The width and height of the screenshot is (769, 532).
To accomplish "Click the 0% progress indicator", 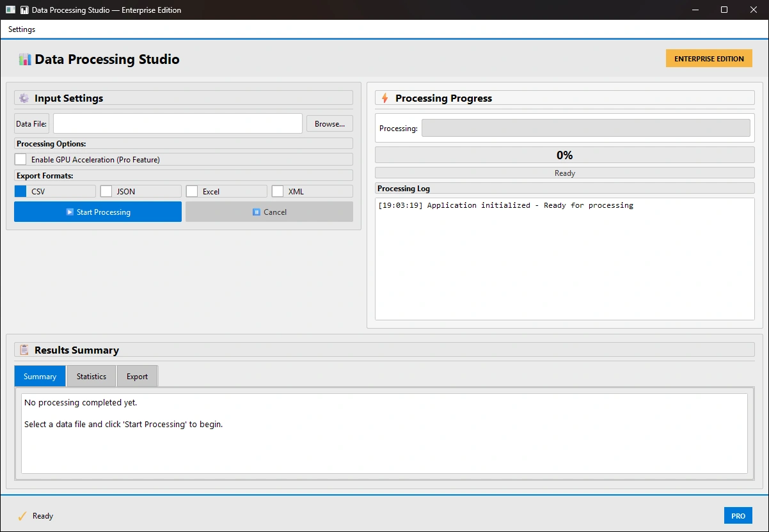I will 565,155.
